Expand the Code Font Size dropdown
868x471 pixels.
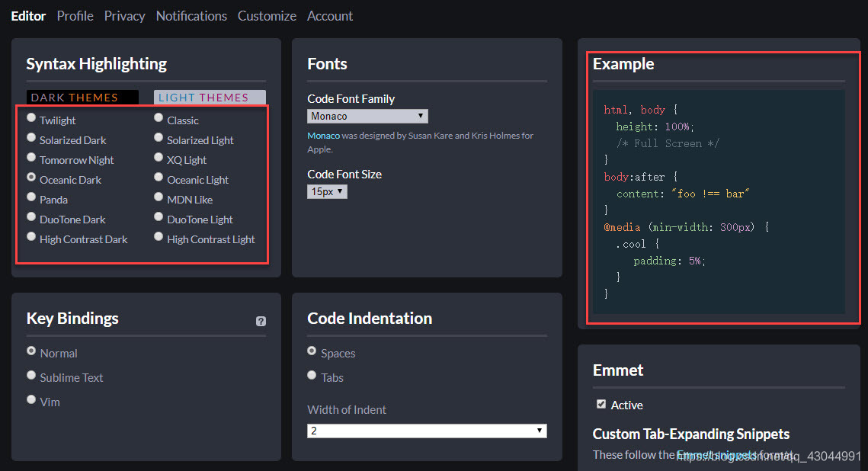click(x=327, y=192)
